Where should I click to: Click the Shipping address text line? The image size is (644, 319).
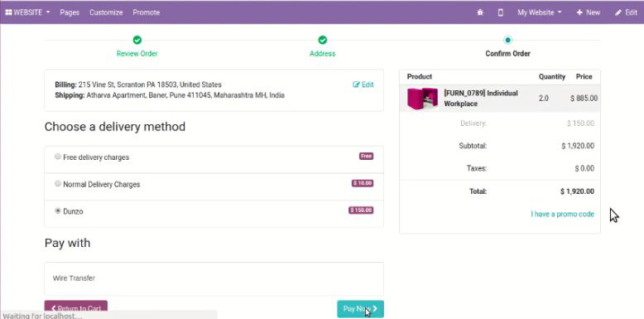coord(170,95)
